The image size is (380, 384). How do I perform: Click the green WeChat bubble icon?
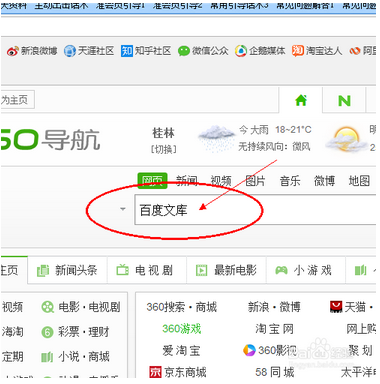[x=184, y=51]
